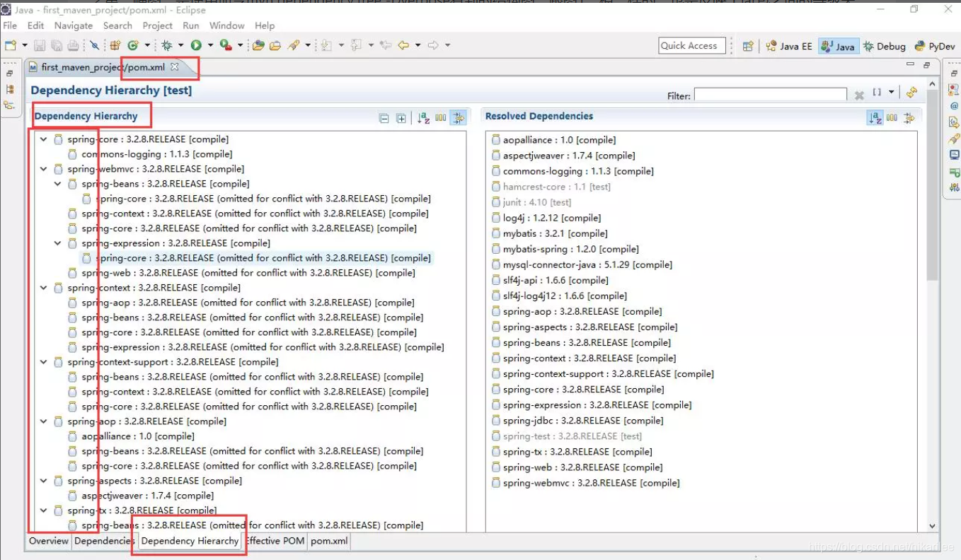Click the Save toolbar icon
Viewport: 961px width, 560px height.
pos(40,45)
